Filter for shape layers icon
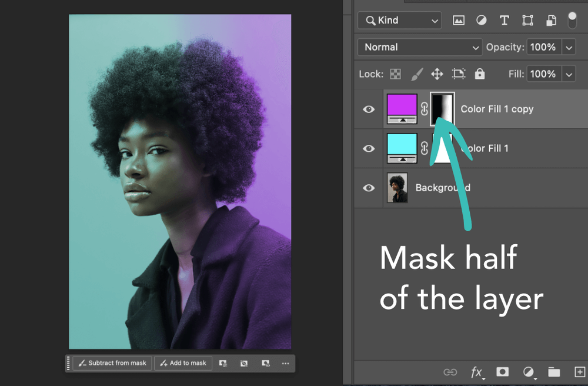Image resolution: width=588 pixels, height=386 pixels. 527,20
